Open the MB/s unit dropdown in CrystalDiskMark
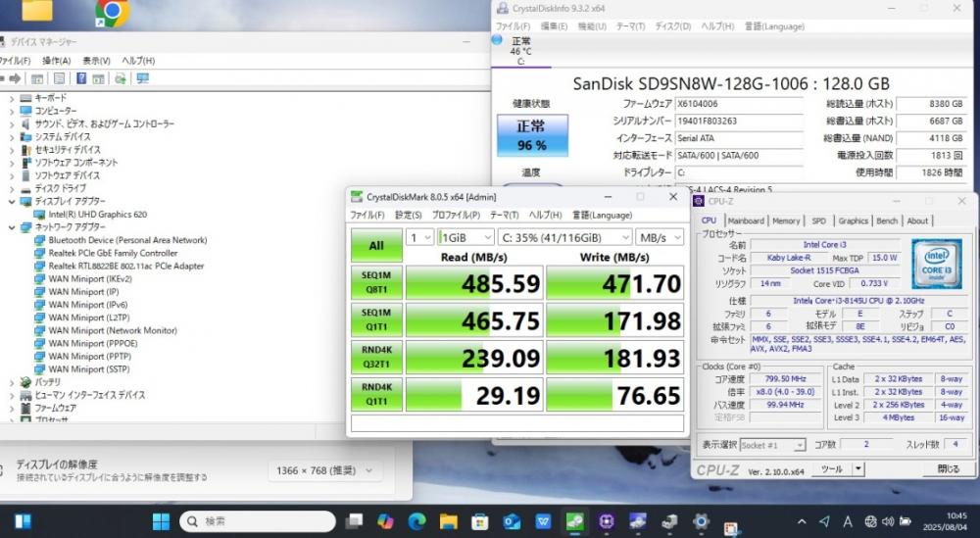 tap(660, 237)
